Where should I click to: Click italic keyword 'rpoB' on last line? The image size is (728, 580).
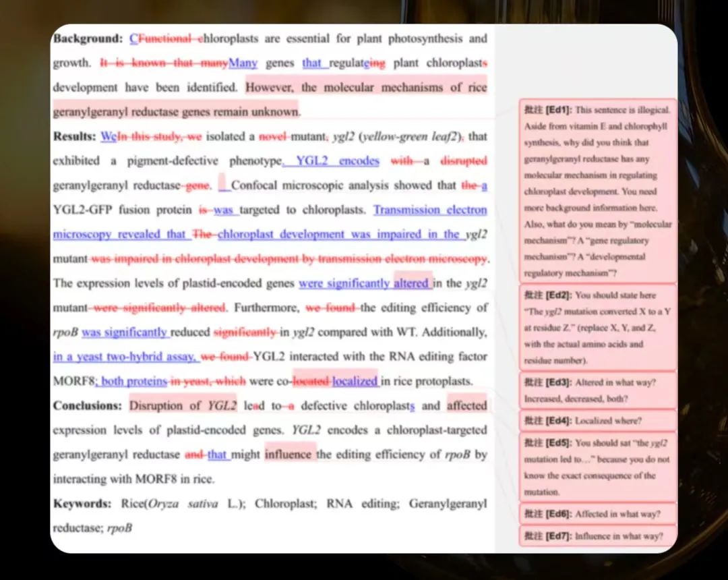coord(119,528)
